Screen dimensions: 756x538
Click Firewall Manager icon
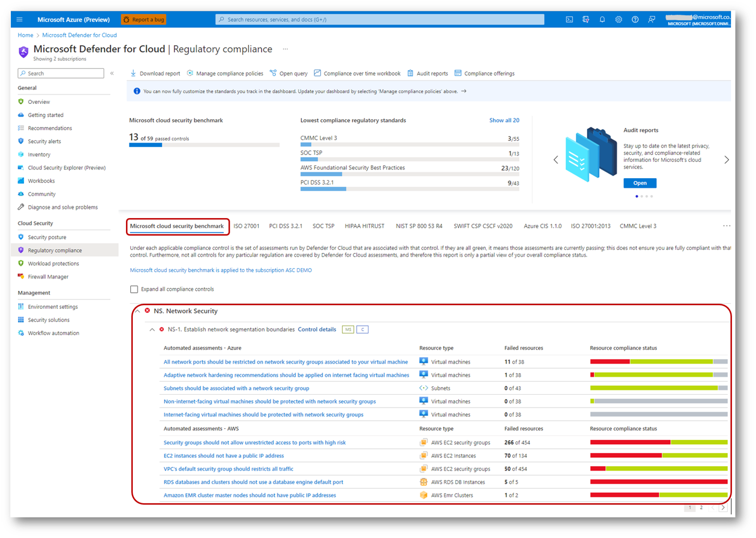click(x=21, y=276)
